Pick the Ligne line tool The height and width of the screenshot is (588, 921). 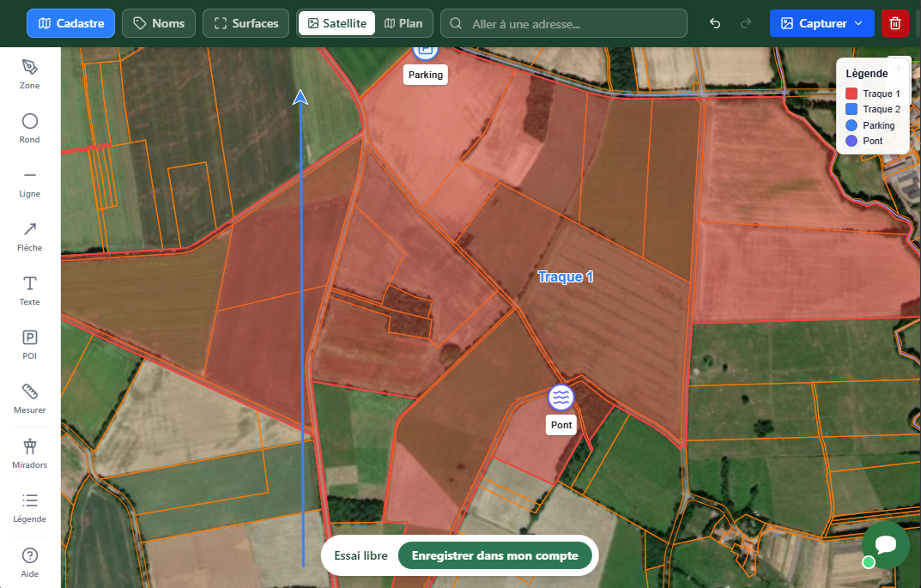[29, 182]
